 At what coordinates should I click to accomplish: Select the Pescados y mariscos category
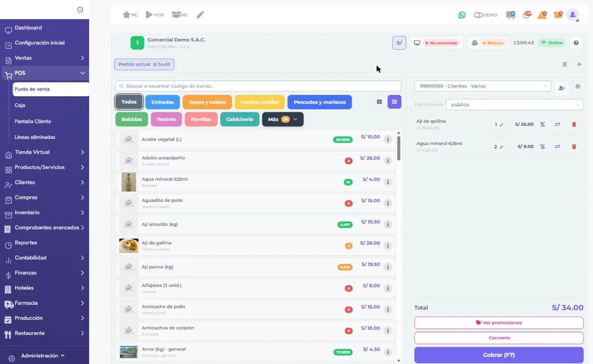click(320, 102)
